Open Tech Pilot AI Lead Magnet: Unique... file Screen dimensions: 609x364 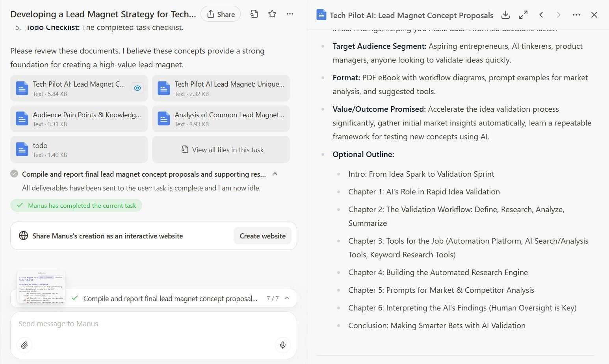tap(221, 88)
